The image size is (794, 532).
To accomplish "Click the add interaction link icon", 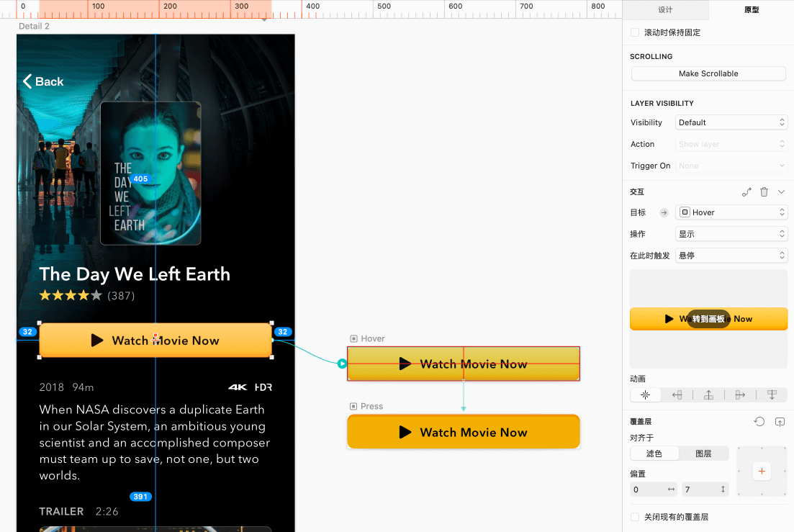I will (747, 192).
